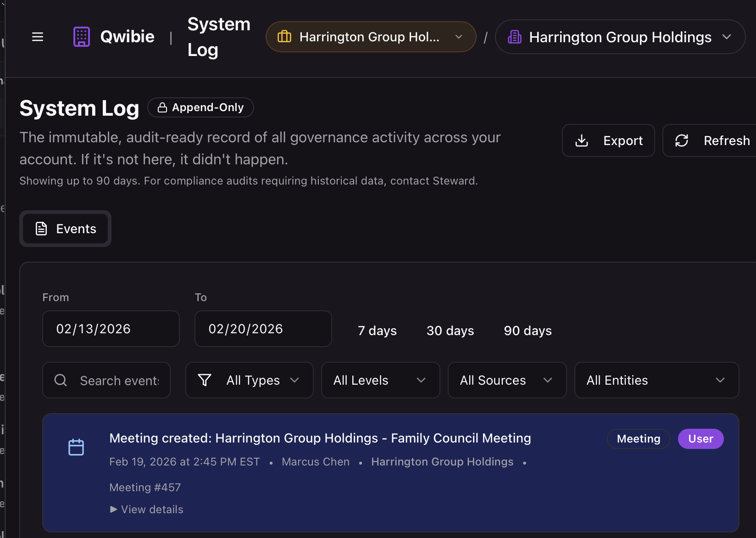The image size is (756, 538).
Task: Click the Meeting created event title
Action: pos(320,438)
